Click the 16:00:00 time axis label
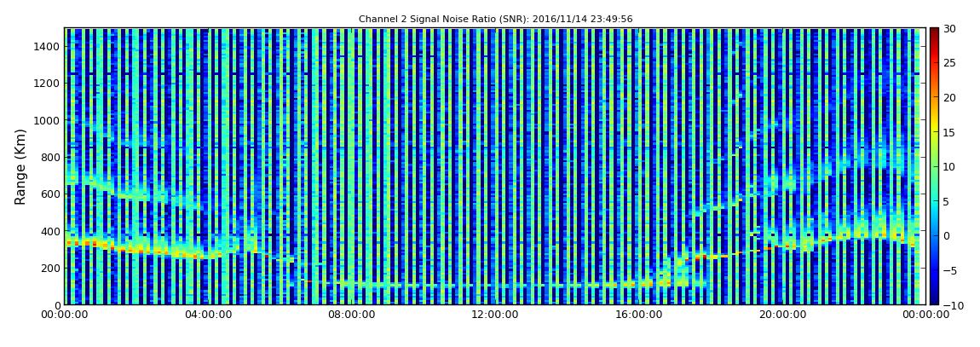 point(638,315)
